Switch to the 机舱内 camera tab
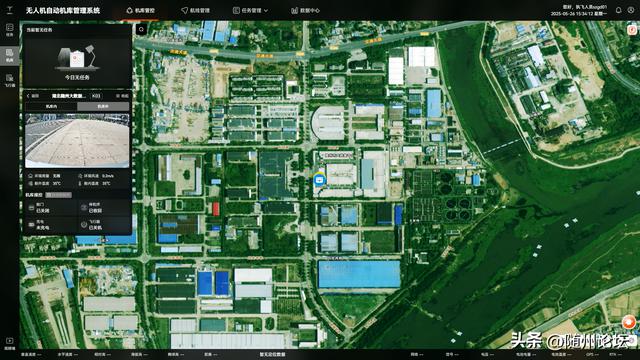Screen dimensions: 640x360 click(x=51, y=107)
